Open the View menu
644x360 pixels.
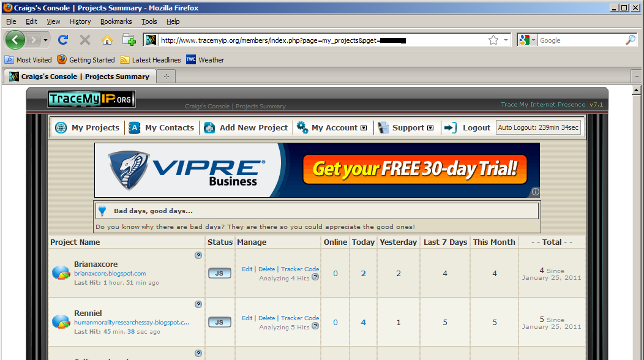click(53, 21)
